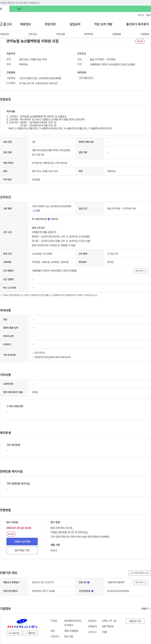Jump to 우대사항 section tab
Viewport: 151px width, 644px height.
(61, 34)
